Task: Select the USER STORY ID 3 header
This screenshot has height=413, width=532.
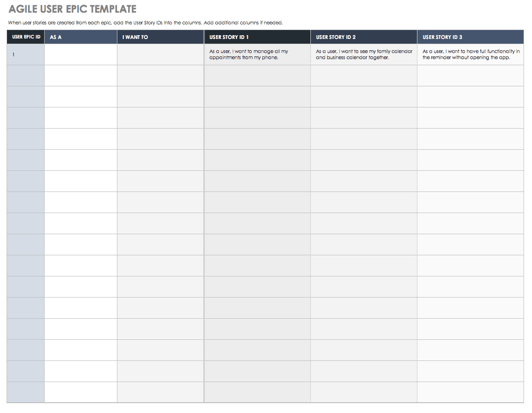Action: coord(470,37)
